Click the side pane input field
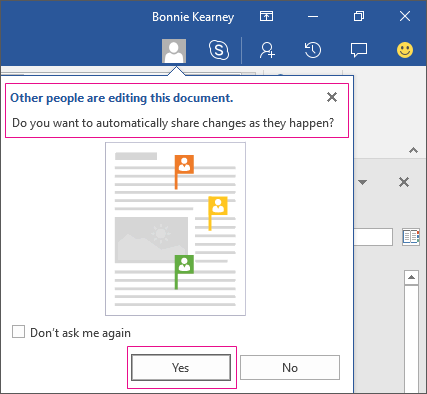The height and width of the screenshot is (394, 427). (373, 237)
